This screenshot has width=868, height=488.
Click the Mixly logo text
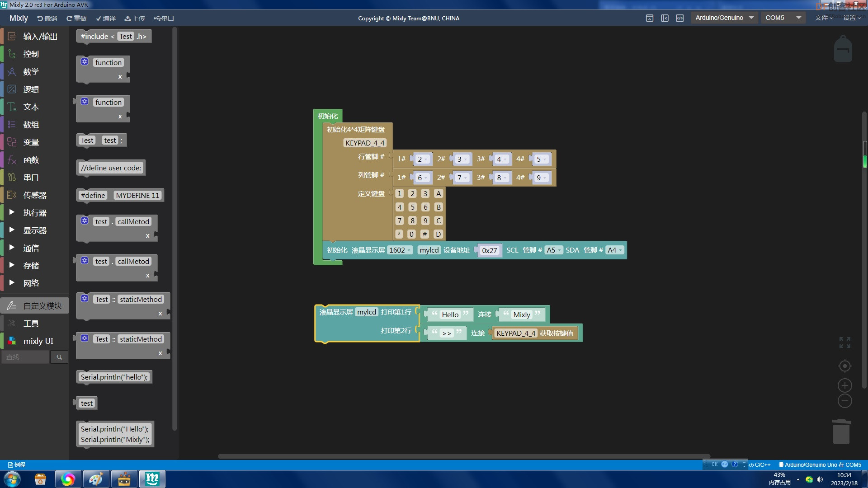pos(19,18)
